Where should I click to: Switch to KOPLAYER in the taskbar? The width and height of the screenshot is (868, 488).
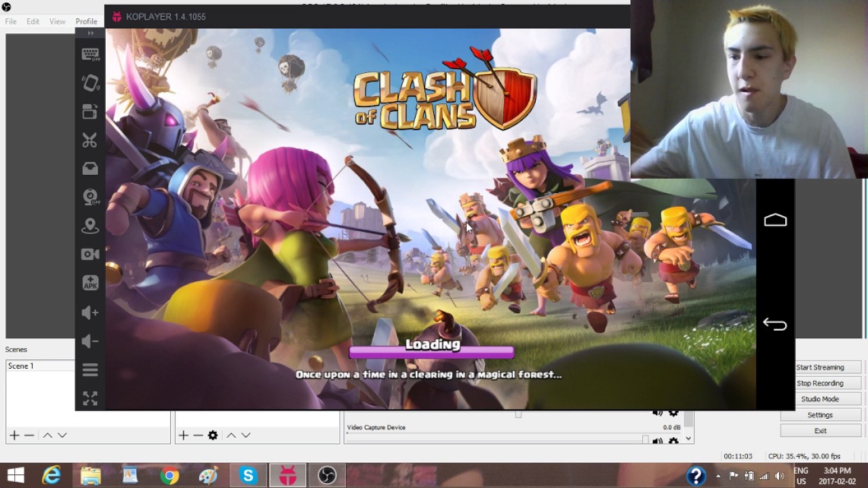(x=288, y=476)
